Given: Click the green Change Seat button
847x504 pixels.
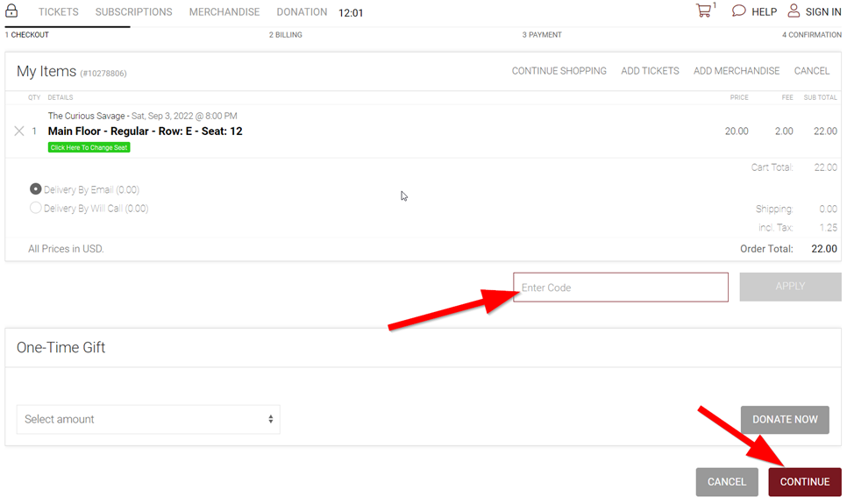Looking at the screenshot, I should [x=89, y=147].
